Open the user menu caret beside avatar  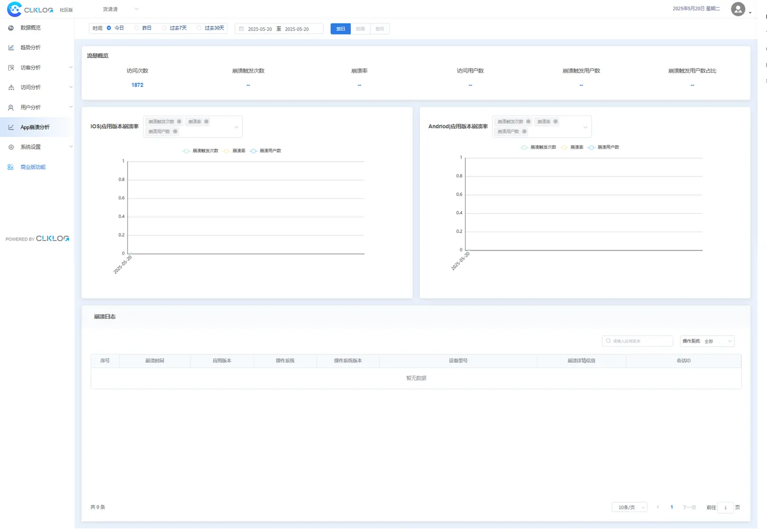point(750,12)
